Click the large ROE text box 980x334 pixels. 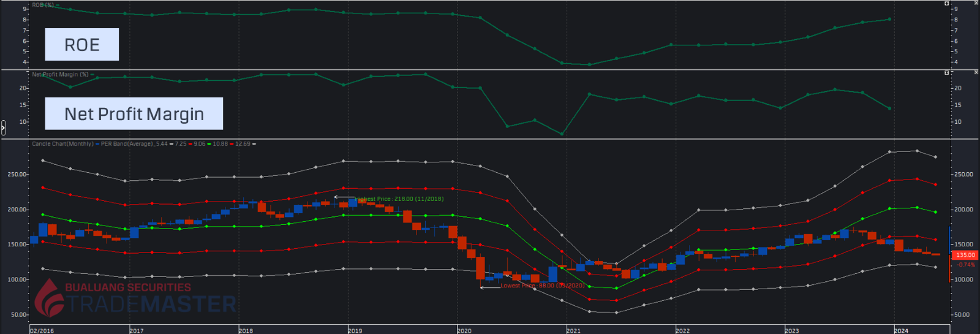tap(81, 45)
